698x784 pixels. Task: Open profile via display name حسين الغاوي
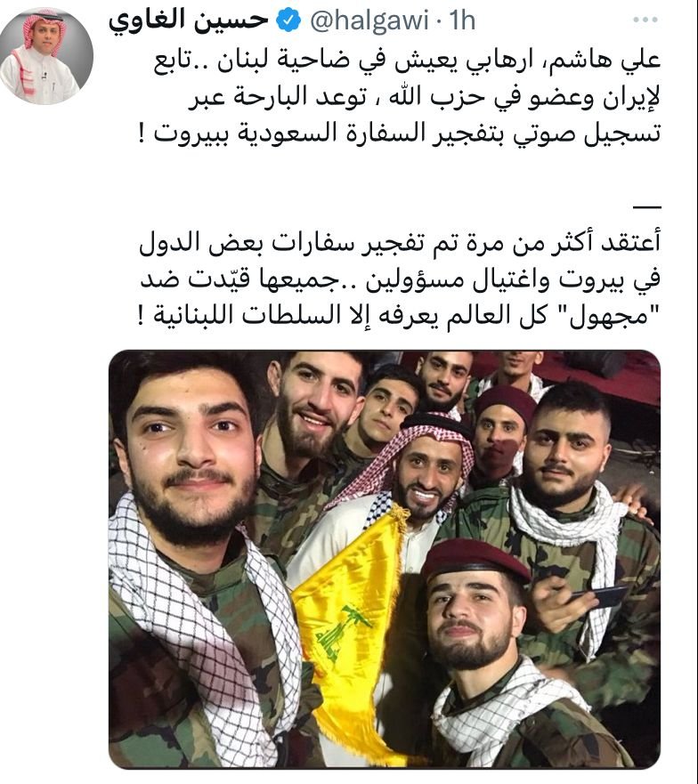(189, 21)
